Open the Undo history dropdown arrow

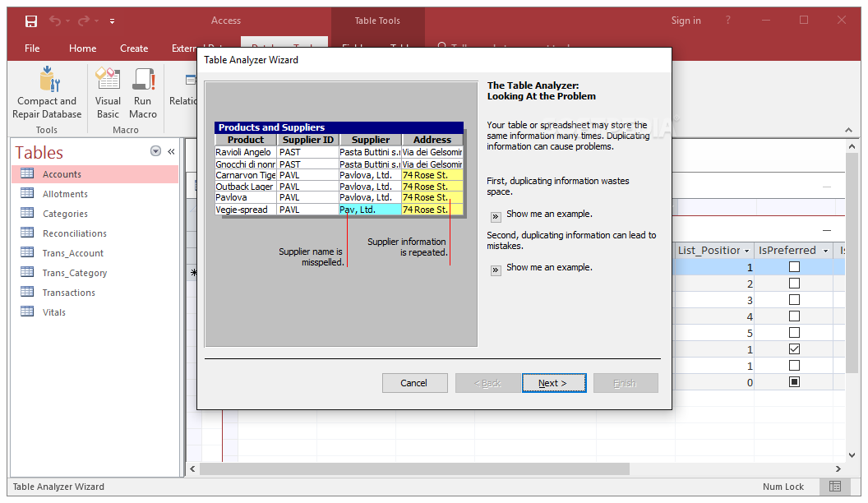[67, 21]
